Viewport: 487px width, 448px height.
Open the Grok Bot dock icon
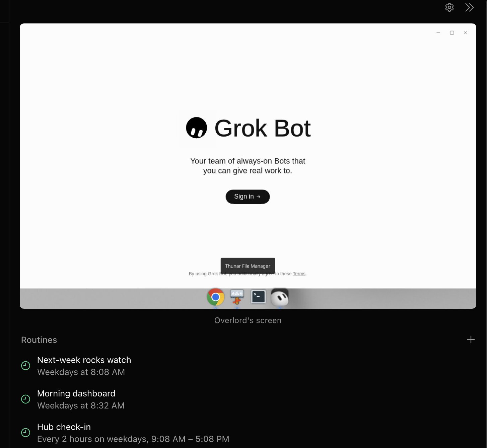coord(280,297)
